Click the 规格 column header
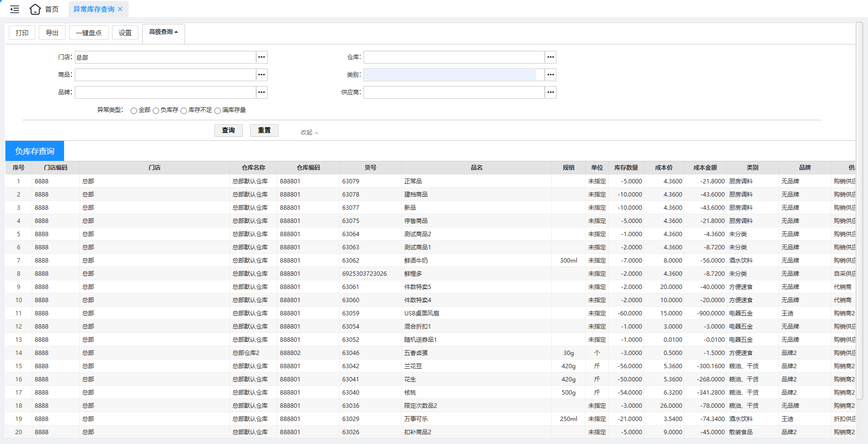The width and height of the screenshot is (868, 444). [x=568, y=168]
